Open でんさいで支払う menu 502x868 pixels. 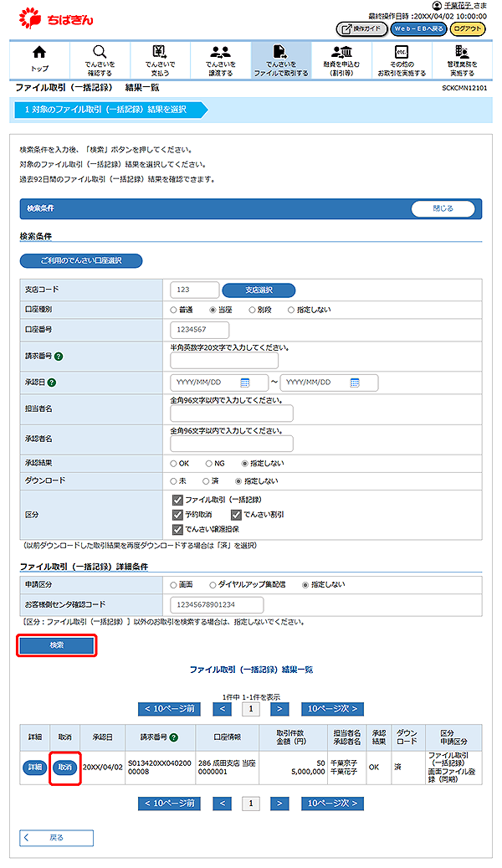(160, 59)
